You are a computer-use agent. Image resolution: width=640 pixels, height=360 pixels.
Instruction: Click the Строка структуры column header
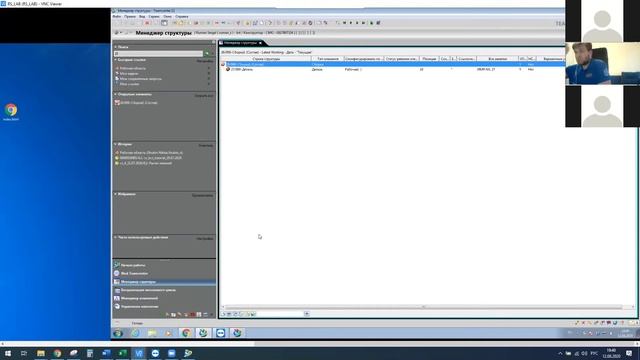(x=266, y=59)
